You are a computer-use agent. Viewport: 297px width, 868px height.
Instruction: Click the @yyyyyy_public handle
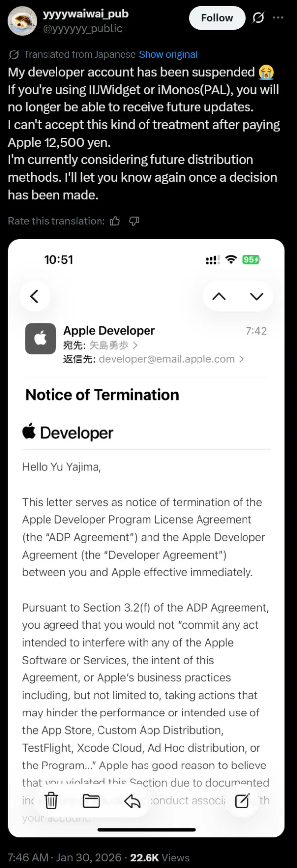pos(83,29)
